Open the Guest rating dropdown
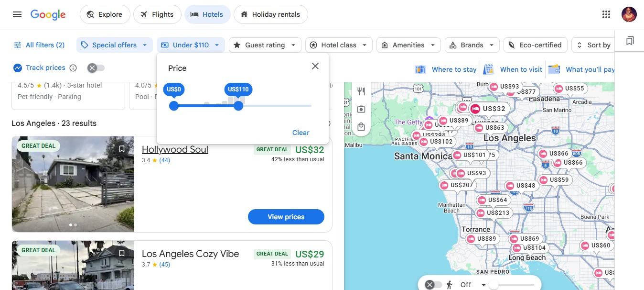The image size is (644, 290). pyautogui.click(x=265, y=45)
